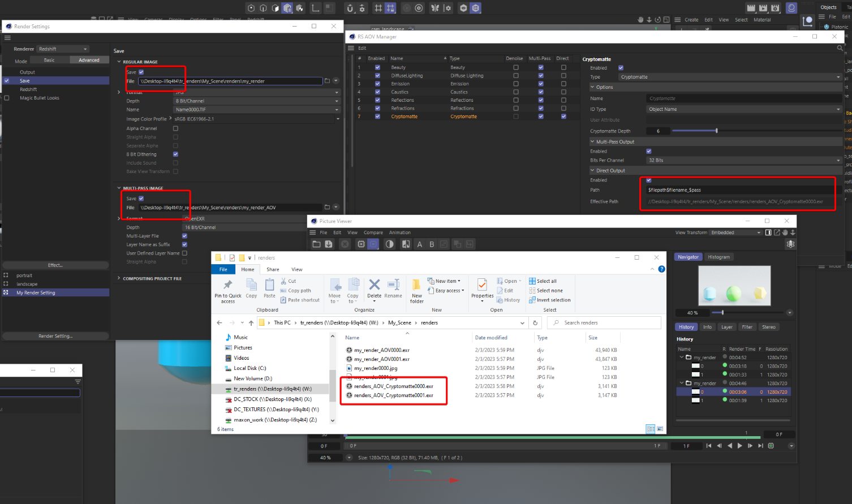Enable the Straight Alpha checkbox in Render Settings
The image size is (852, 504).
175,137
